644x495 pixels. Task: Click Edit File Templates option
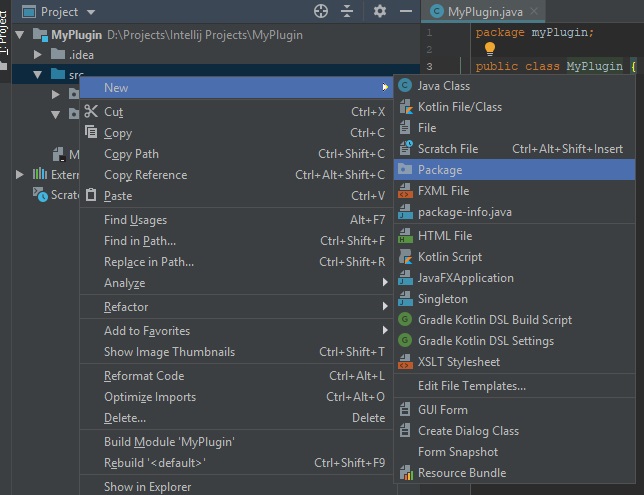(471, 386)
